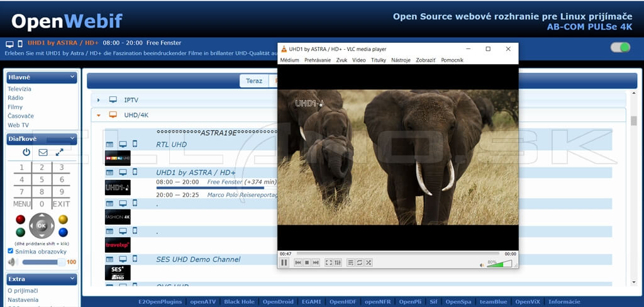Skip to previous media in VLC
Viewport: 644px width, 307px height.
[298, 262]
